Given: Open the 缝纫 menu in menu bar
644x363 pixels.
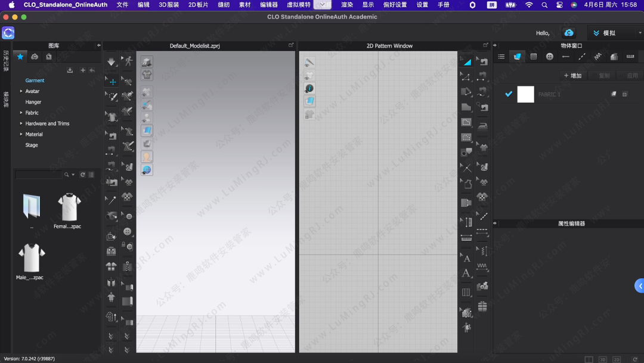Looking at the screenshot, I should click(x=224, y=5).
